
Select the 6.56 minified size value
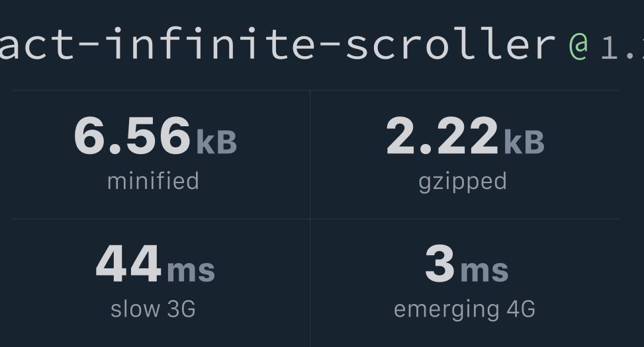tap(132, 135)
